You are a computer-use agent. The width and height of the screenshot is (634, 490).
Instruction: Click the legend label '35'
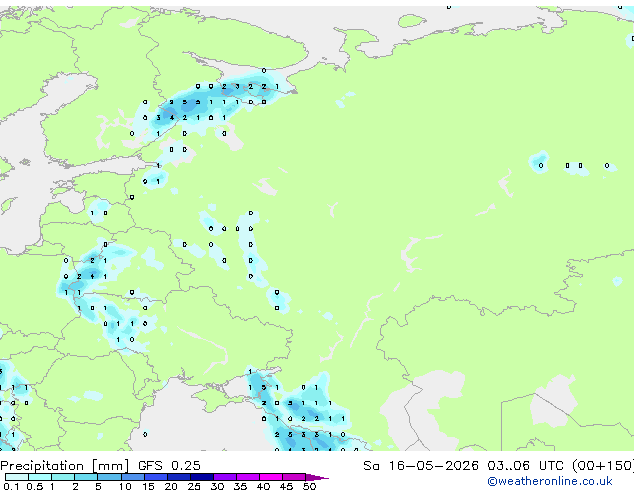pos(240,486)
